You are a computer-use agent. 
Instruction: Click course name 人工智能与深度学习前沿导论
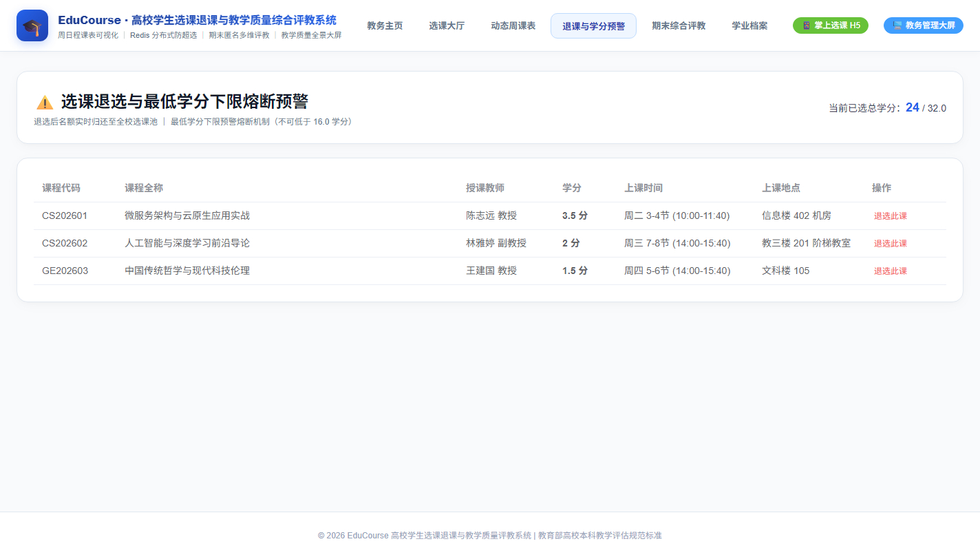click(x=187, y=243)
